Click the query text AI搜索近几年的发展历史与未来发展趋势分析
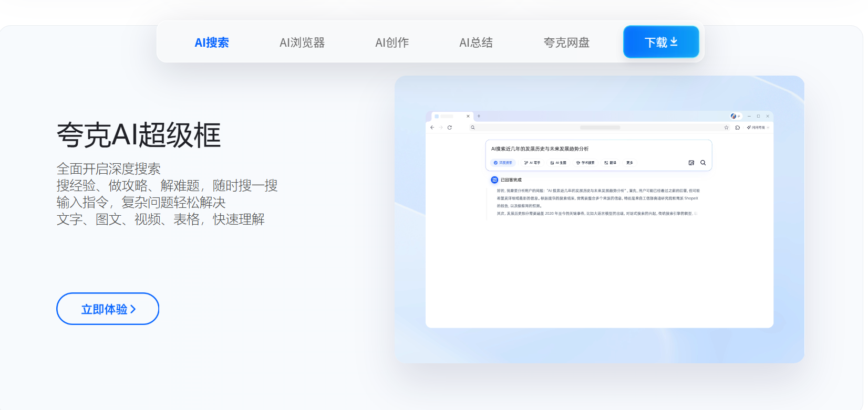 540,149
